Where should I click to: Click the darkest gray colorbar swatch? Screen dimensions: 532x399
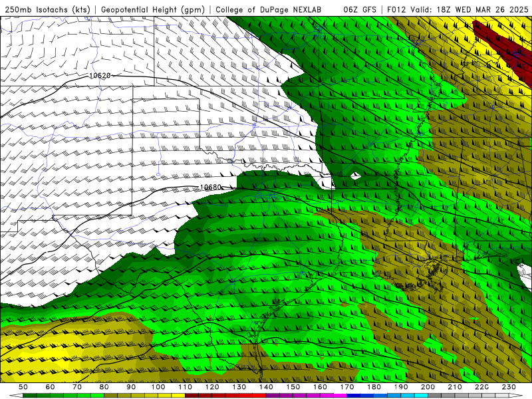click(435, 396)
